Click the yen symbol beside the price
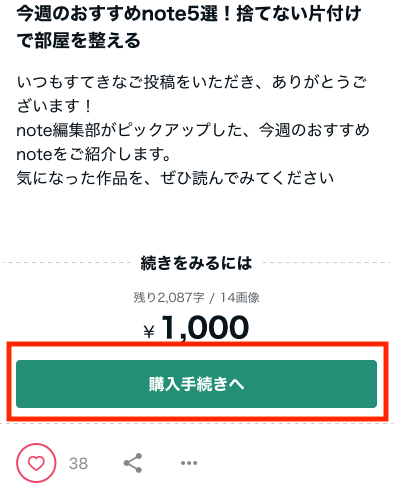 (x=149, y=332)
